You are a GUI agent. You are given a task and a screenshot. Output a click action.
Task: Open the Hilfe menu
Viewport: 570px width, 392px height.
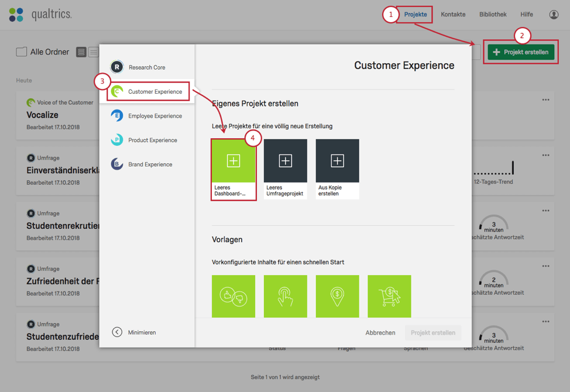pos(526,15)
